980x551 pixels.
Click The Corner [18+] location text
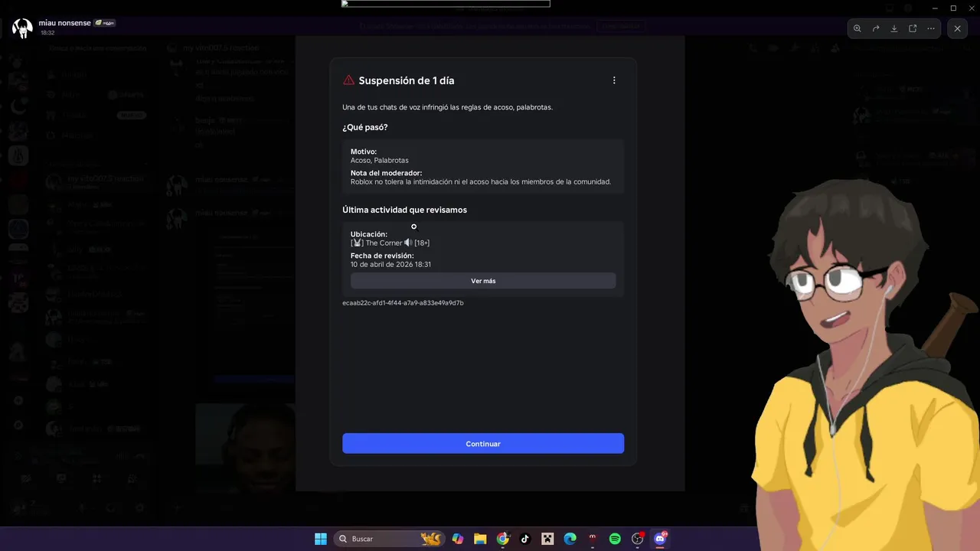coord(390,243)
